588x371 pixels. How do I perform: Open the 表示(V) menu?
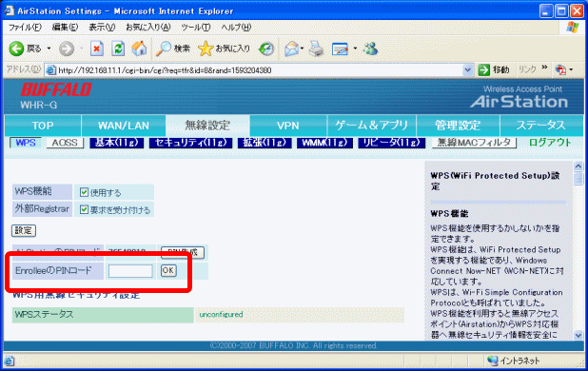(102, 28)
